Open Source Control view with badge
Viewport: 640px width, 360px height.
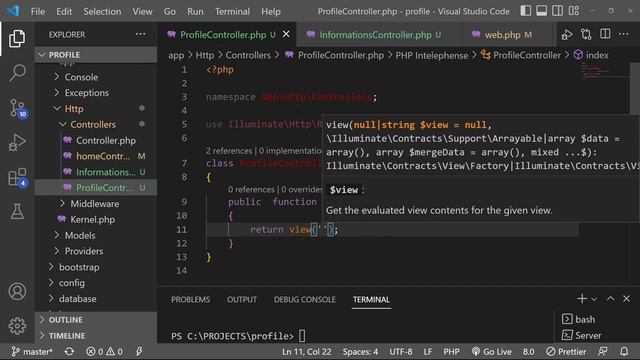tap(18, 108)
